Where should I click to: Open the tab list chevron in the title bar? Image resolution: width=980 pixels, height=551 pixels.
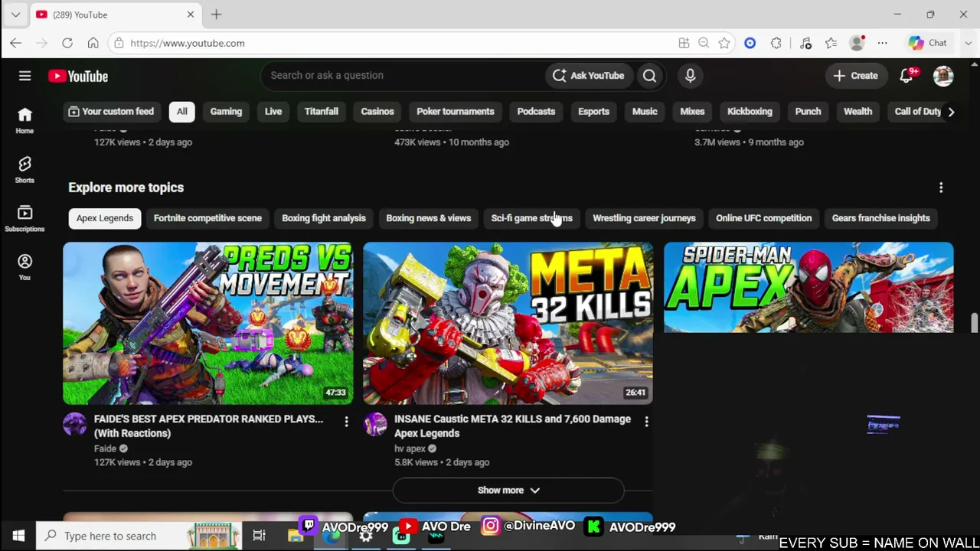(15, 15)
